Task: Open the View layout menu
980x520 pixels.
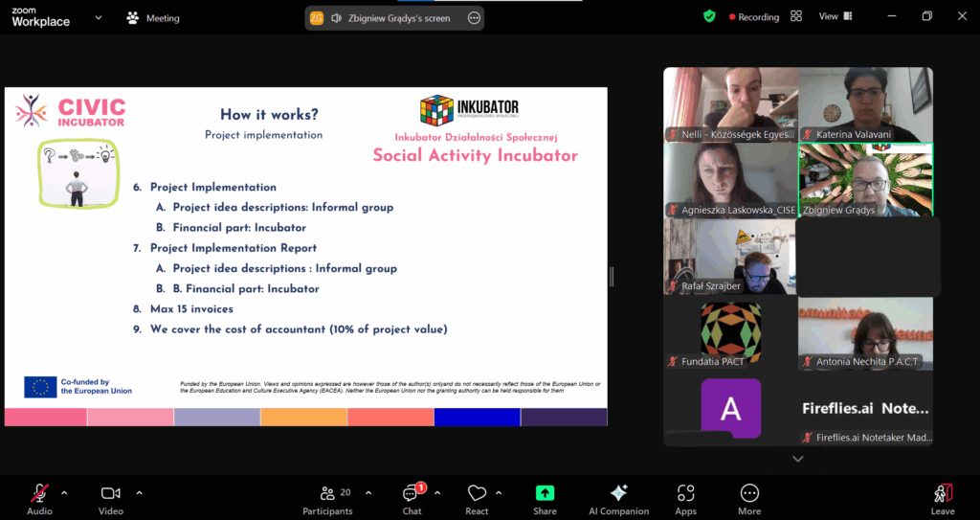Action: click(834, 16)
